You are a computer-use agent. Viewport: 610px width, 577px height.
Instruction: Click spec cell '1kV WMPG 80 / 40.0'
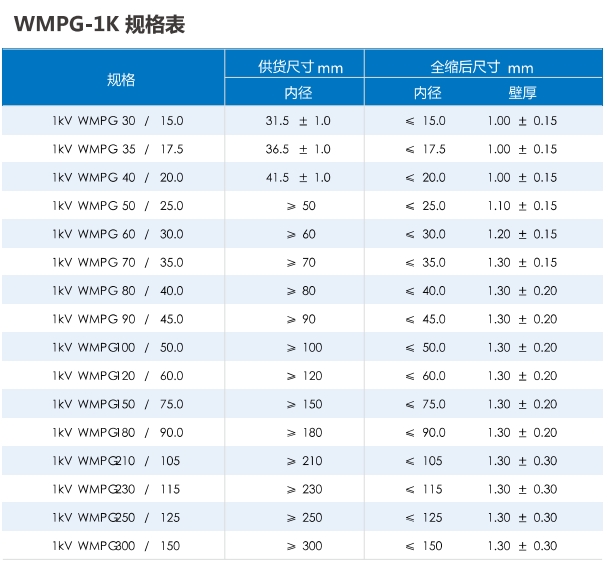point(118,291)
